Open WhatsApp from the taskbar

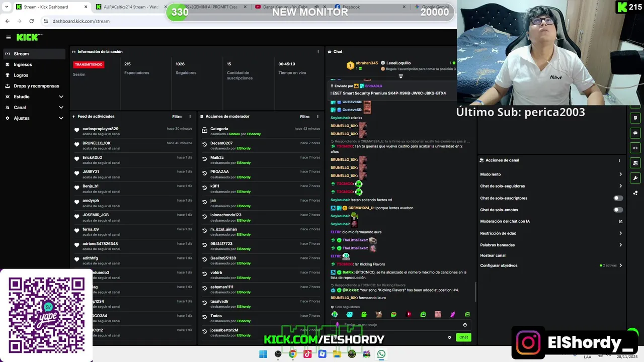(381, 354)
